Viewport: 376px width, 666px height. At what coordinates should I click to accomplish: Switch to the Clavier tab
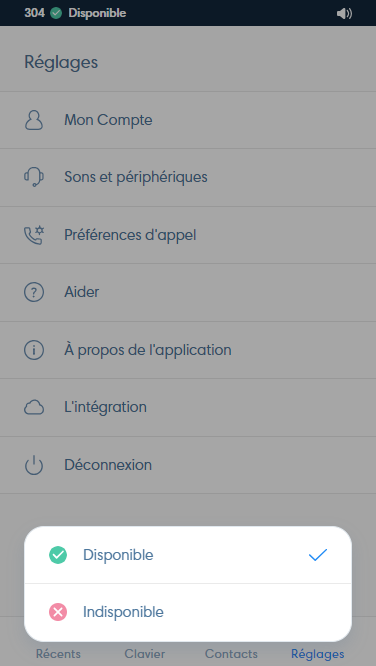[144, 654]
